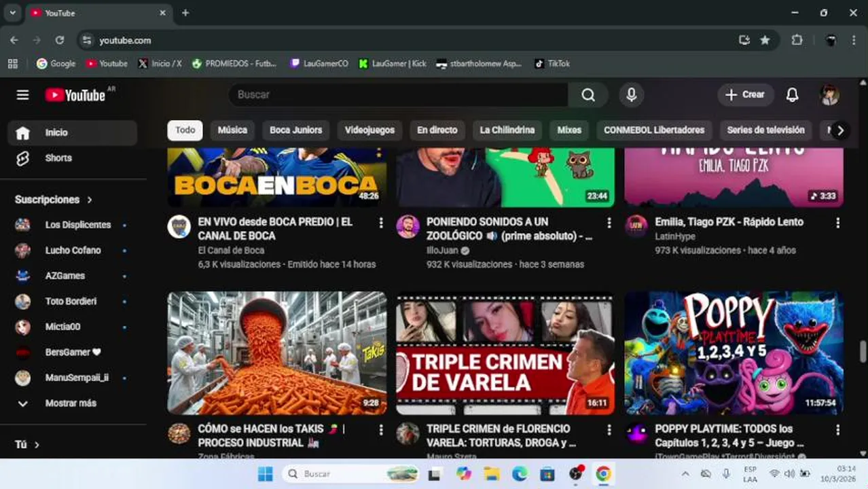Open BersGamer subscription
Viewport: 868px width, 489px height.
[x=73, y=352]
